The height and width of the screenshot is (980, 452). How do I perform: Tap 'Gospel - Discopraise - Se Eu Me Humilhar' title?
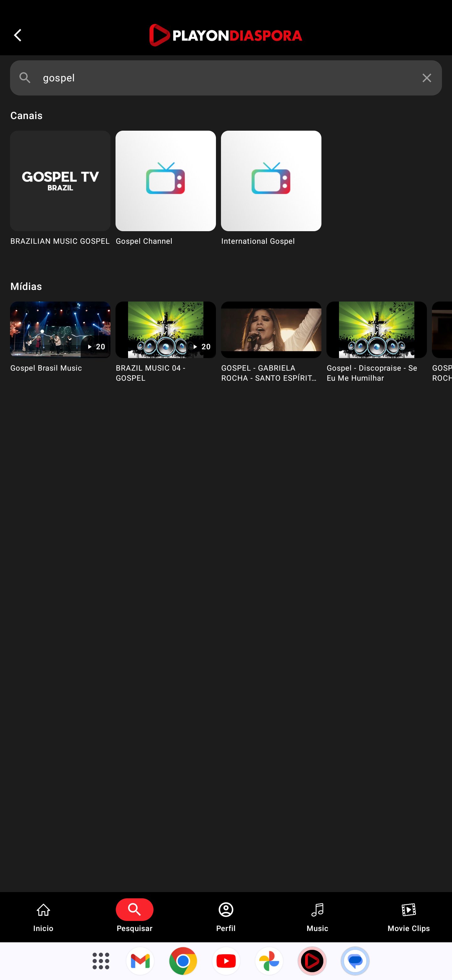coord(372,373)
